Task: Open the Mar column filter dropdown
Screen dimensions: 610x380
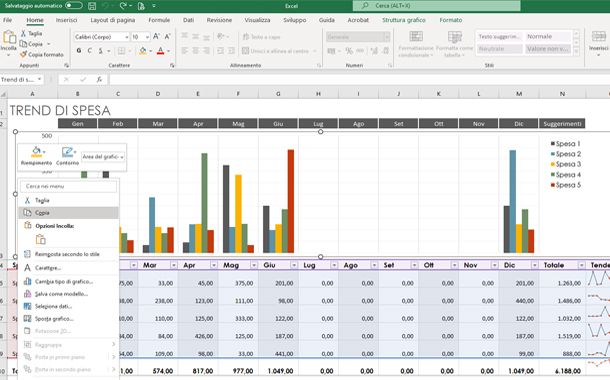Action: (x=174, y=265)
